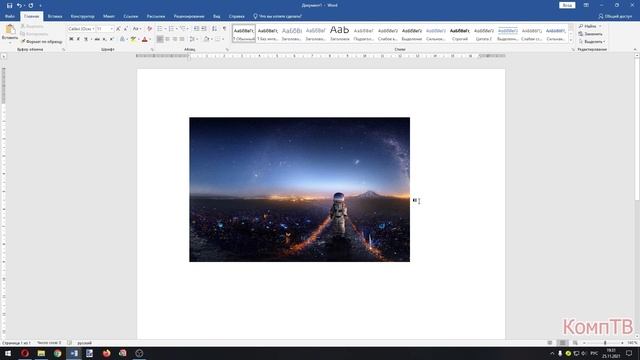Decrease paragraph indent

(196, 29)
